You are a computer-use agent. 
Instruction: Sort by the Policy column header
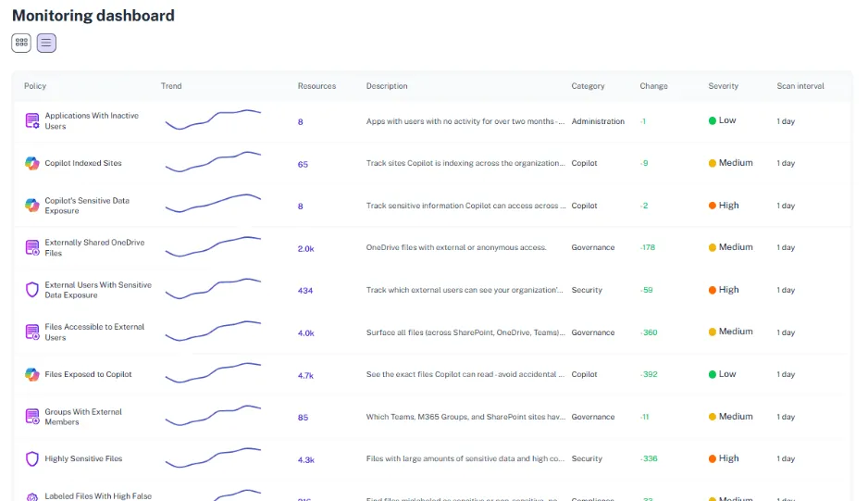click(x=35, y=86)
